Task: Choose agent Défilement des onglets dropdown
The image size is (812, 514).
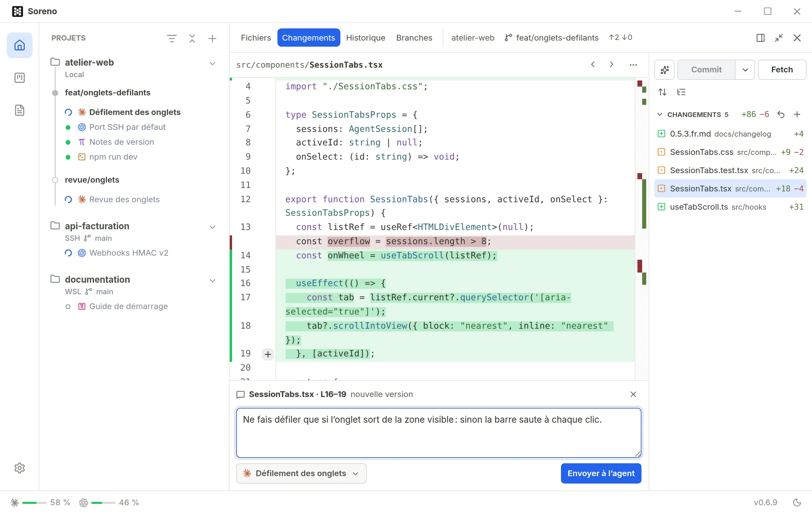Action: (x=301, y=473)
